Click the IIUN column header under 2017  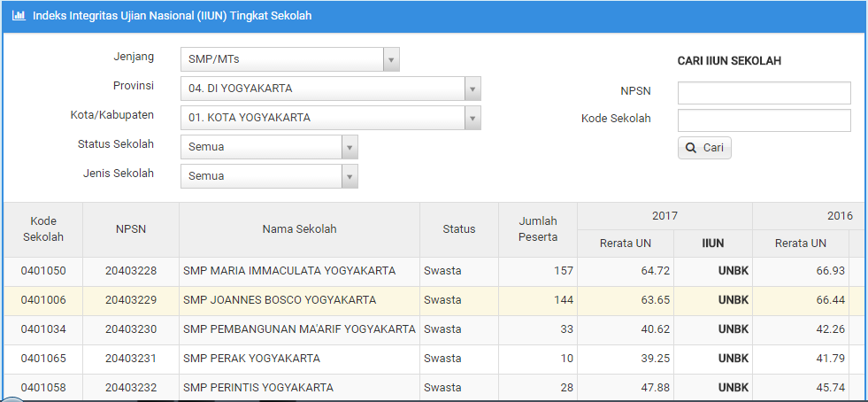coord(713,244)
